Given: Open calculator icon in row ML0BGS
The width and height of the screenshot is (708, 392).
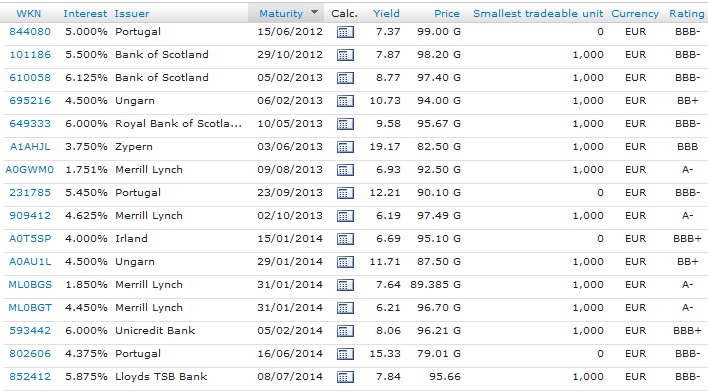Looking at the screenshot, I should (x=345, y=285).
